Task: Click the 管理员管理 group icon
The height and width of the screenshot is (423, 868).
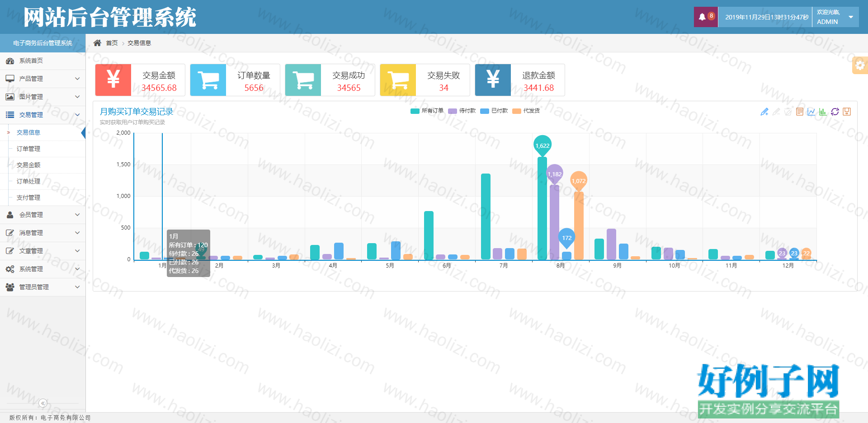Action: [10, 287]
